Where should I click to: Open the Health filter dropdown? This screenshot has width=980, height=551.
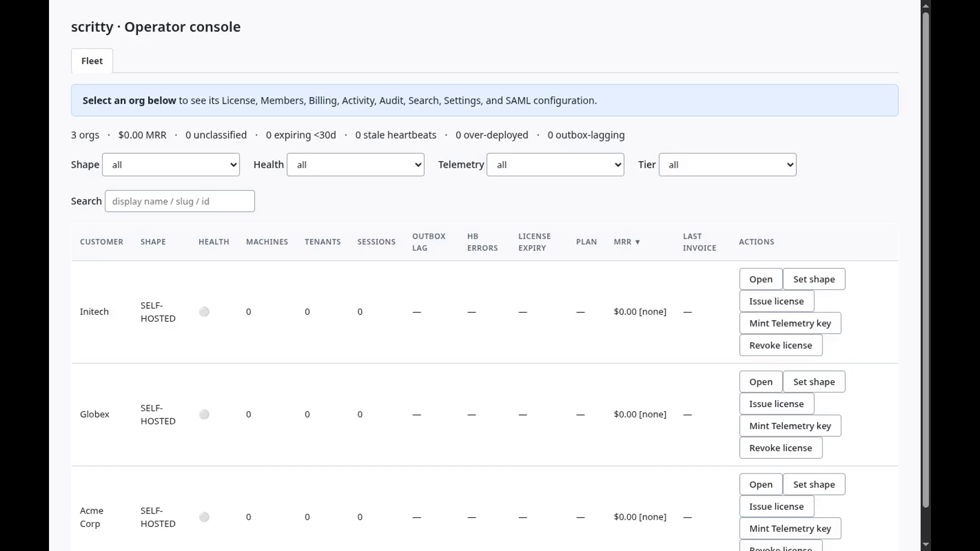pos(356,165)
